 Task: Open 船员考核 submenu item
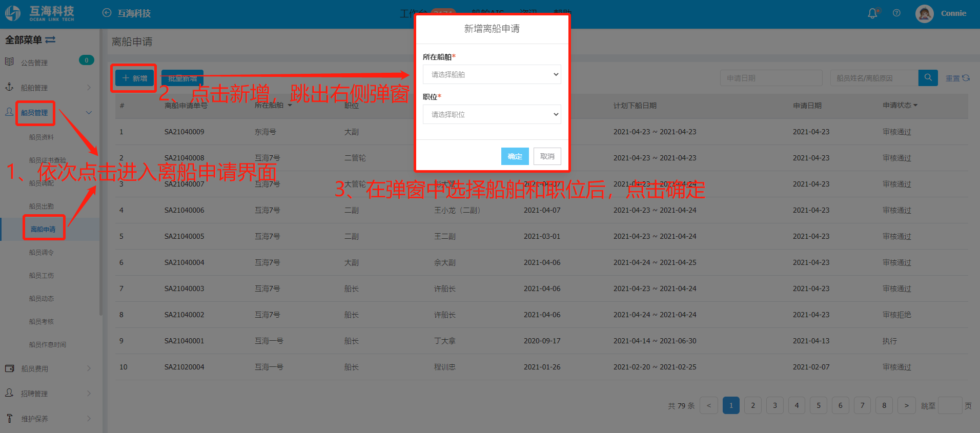pos(42,321)
